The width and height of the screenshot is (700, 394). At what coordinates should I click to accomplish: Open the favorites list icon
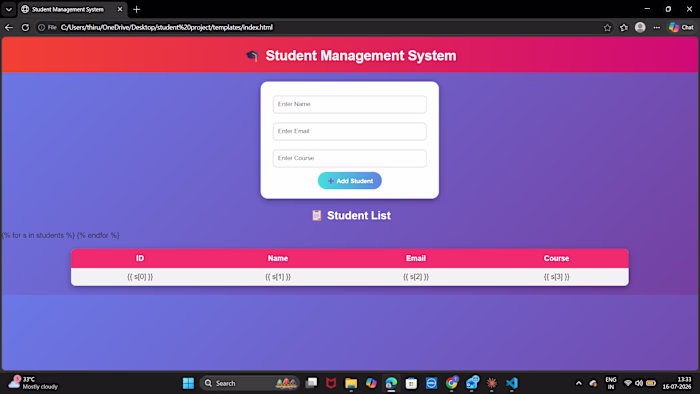pyautogui.click(x=624, y=28)
